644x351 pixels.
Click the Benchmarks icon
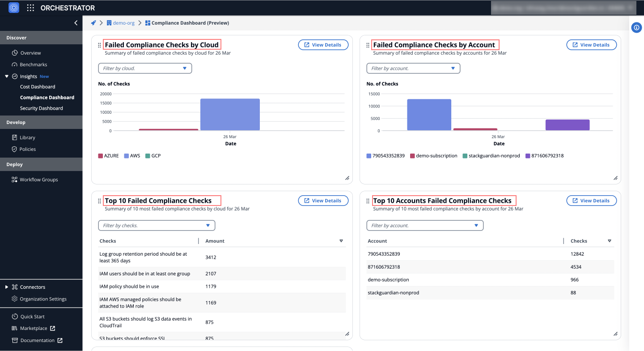point(14,64)
